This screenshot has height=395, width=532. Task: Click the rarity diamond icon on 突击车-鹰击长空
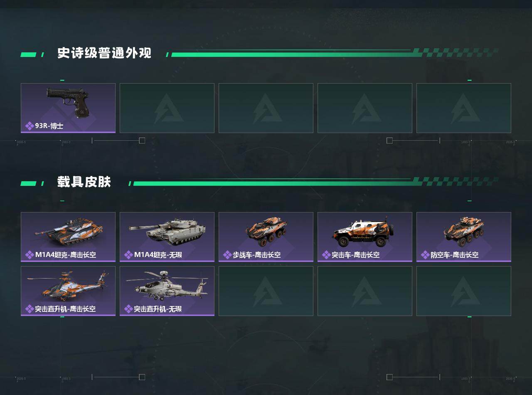pos(326,254)
